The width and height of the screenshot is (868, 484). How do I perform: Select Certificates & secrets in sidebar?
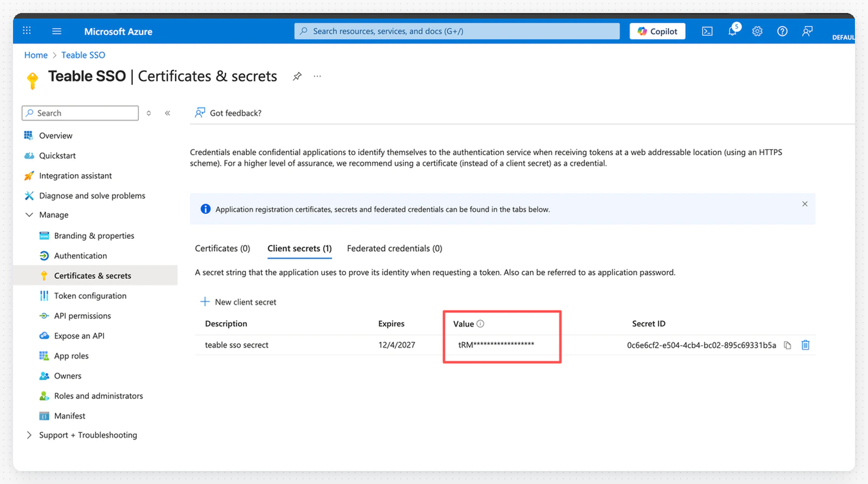[95, 276]
